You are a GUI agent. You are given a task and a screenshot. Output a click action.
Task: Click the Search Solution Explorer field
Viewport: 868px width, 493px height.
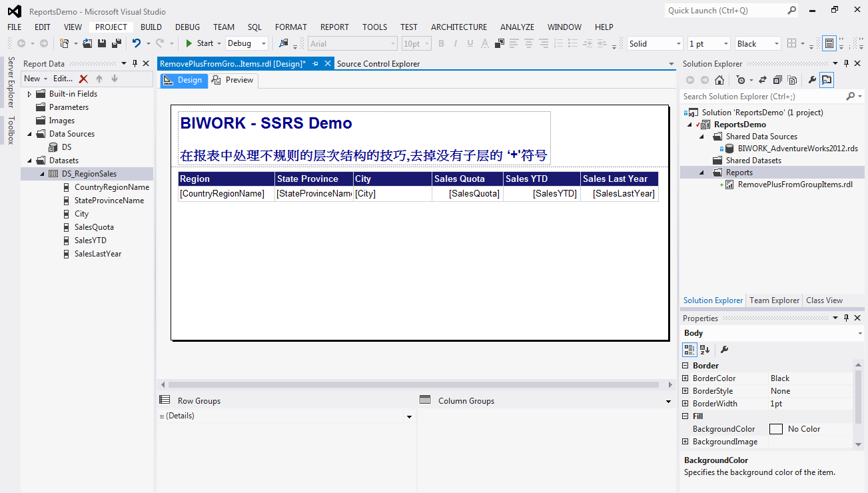click(763, 97)
